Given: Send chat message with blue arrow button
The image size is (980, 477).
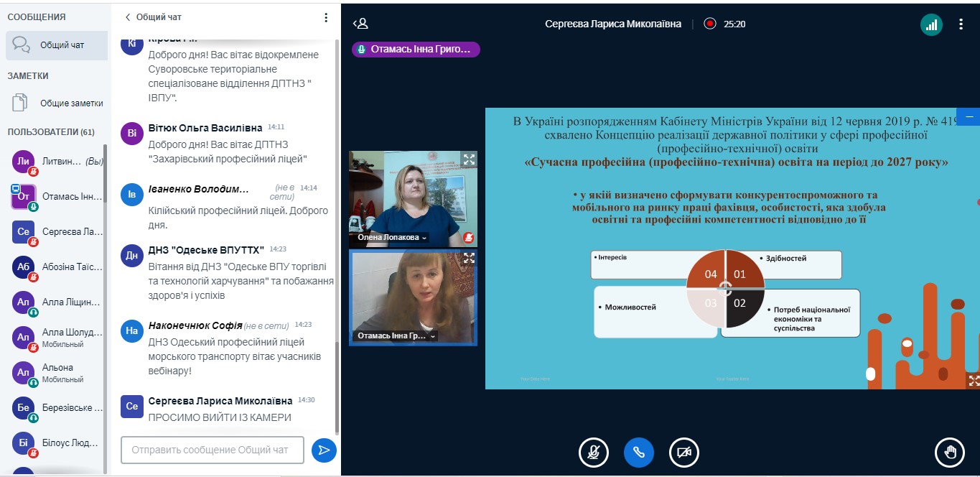Looking at the screenshot, I should 324,450.
